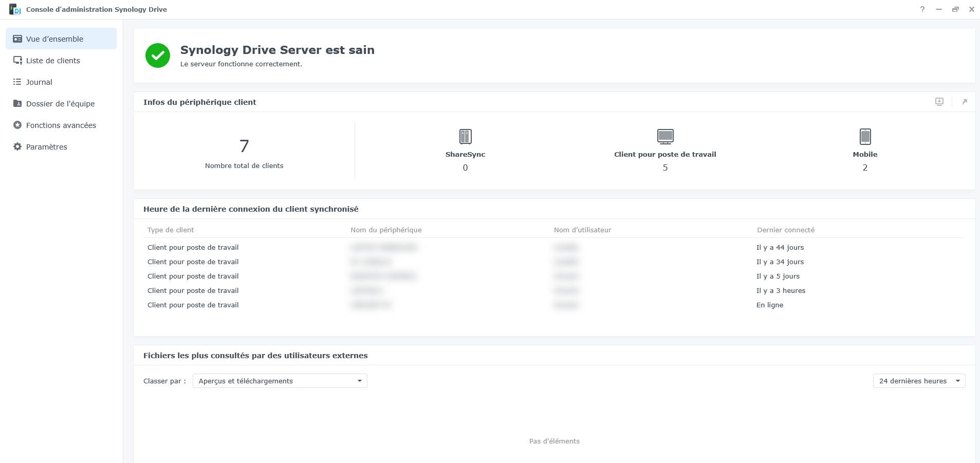Click the download client info icon
Viewport: 980px width, 463px height.
(939, 102)
